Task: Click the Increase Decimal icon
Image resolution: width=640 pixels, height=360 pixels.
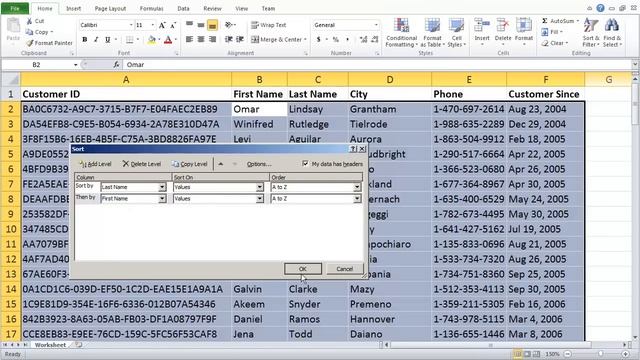Action: click(x=363, y=40)
